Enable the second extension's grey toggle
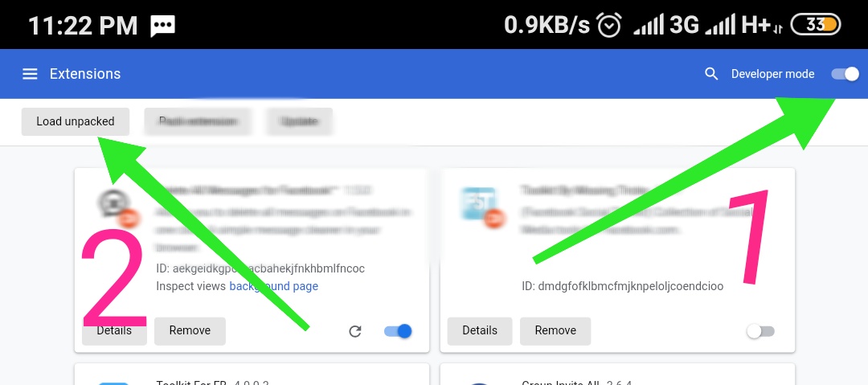Image resolution: width=868 pixels, height=385 pixels. click(760, 331)
